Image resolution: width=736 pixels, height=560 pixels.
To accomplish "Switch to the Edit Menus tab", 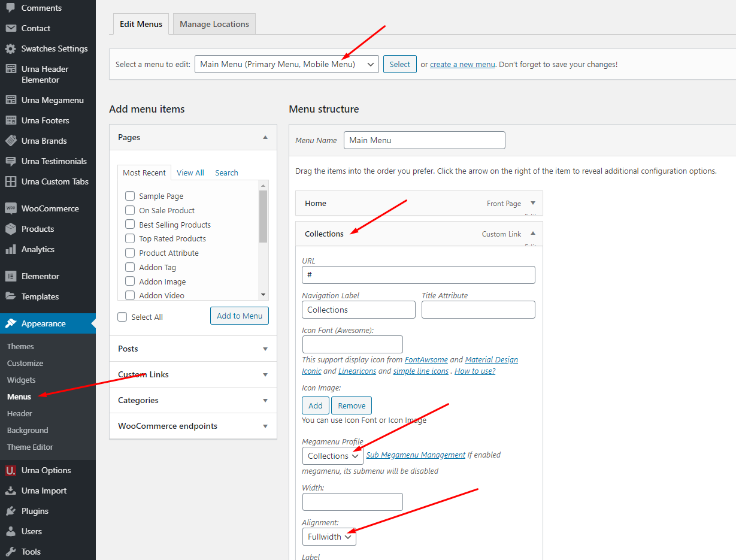I will [141, 24].
